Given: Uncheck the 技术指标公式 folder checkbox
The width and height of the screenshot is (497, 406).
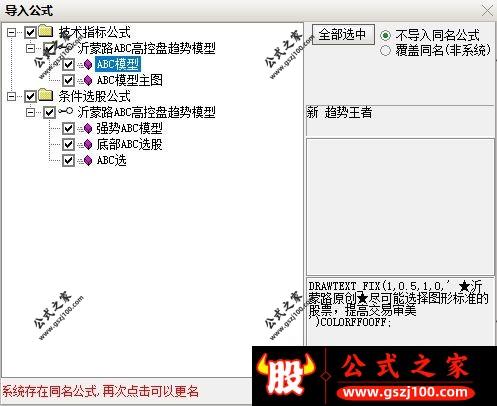Looking at the screenshot, I should tap(30, 32).
